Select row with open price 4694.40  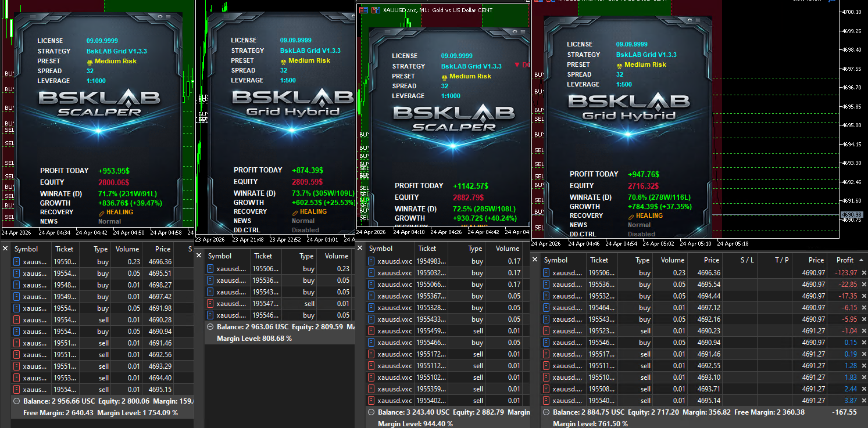click(102, 378)
